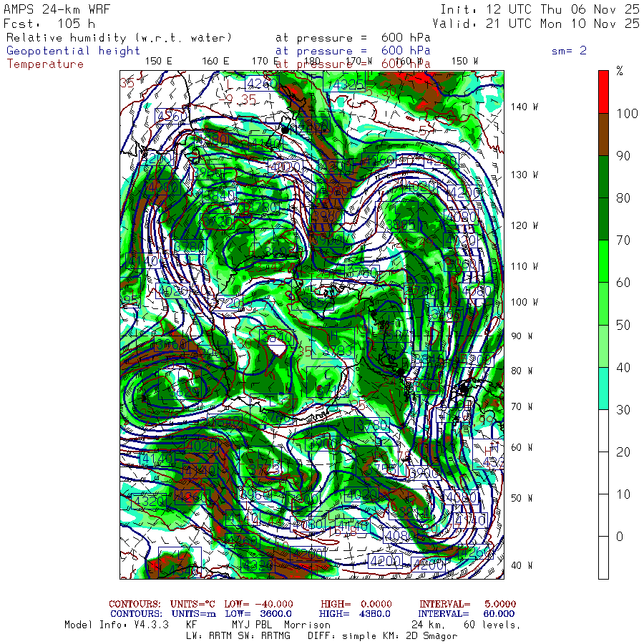The image size is (644, 644).
Task: Click the '150 W' longitude label at top
Action: pos(464,62)
